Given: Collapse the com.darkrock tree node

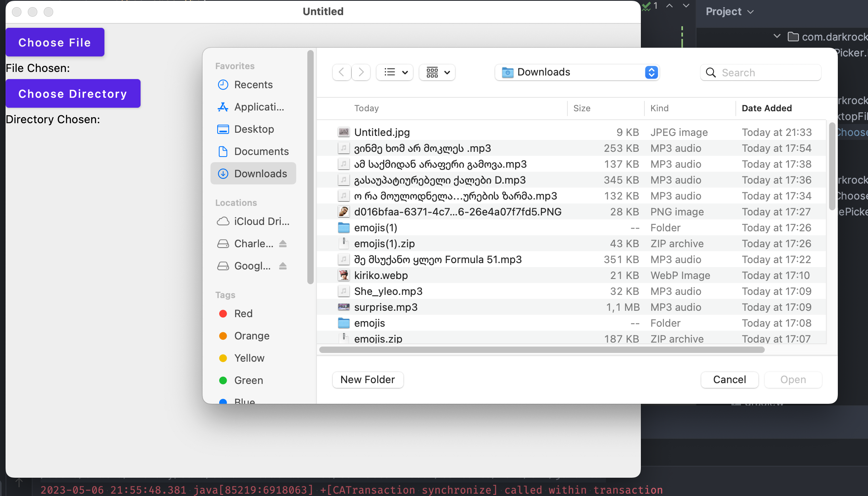Looking at the screenshot, I should pos(777,36).
